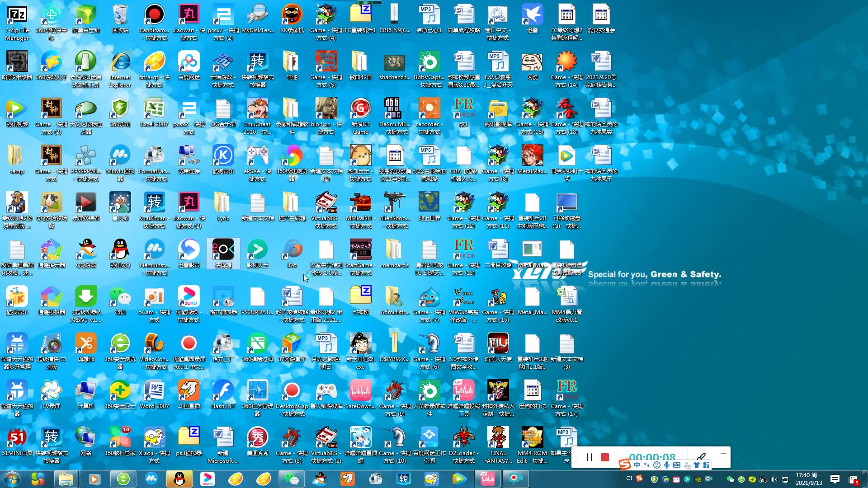Click the CH language indicator
Screen dimensions: 868x488
[x=629, y=479]
